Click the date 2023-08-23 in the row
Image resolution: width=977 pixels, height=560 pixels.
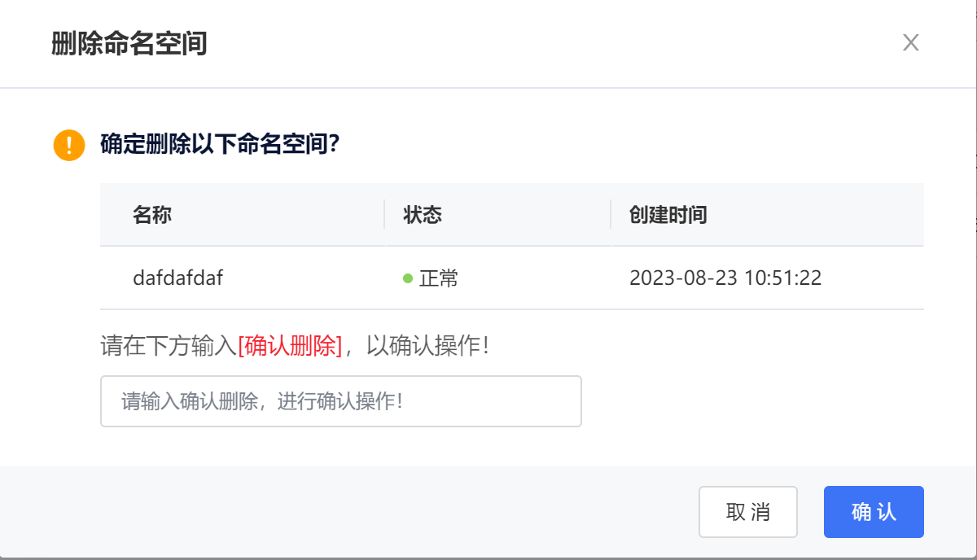point(684,278)
